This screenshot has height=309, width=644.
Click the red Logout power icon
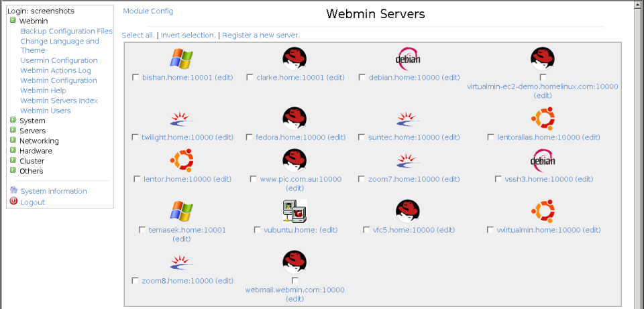(x=13, y=201)
